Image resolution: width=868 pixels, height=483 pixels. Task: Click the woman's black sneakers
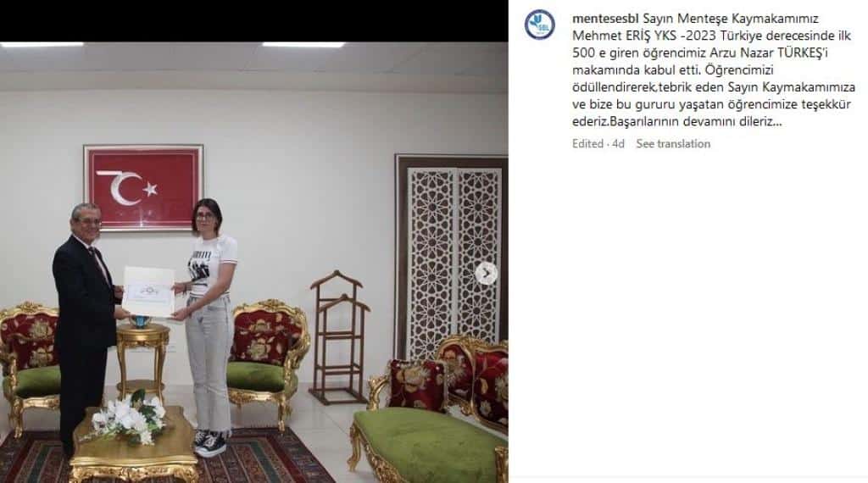(x=209, y=442)
